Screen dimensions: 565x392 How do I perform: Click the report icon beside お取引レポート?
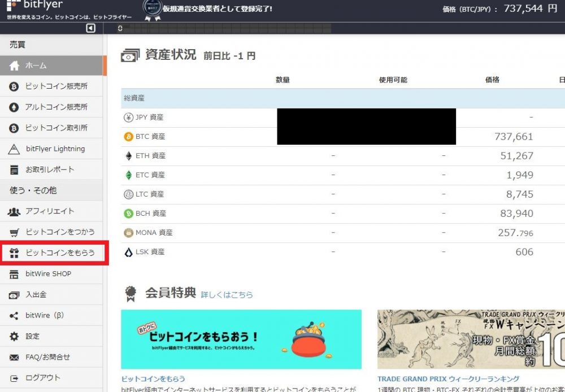pyautogui.click(x=14, y=169)
